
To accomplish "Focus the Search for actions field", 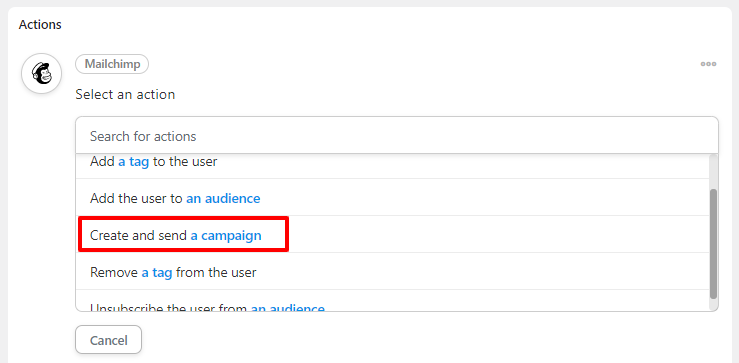I will [x=397, y=136].
